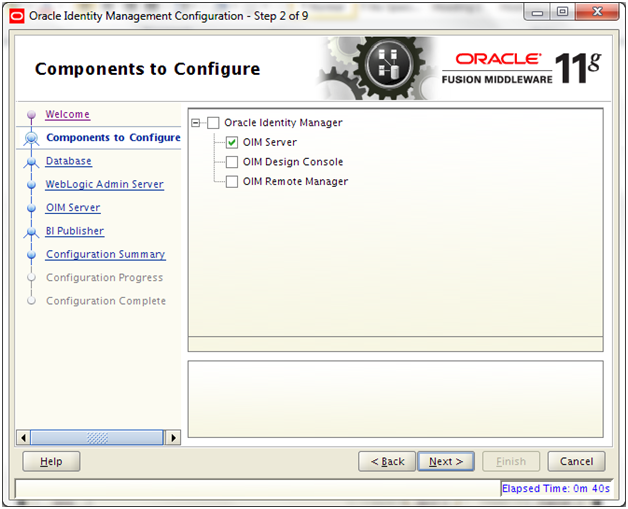This screenshot has width=628, height=509.
Task: Select the OIM Server tree label
Action: [270, 142]
